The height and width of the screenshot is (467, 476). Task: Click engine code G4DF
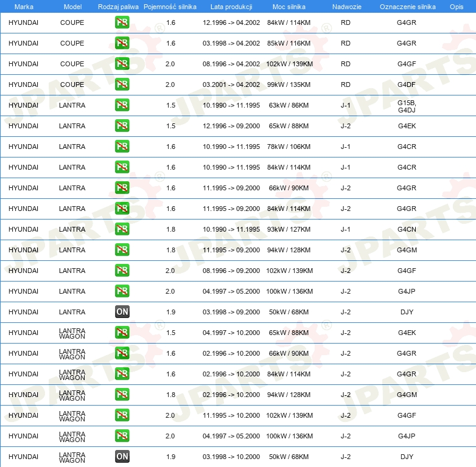407,85
